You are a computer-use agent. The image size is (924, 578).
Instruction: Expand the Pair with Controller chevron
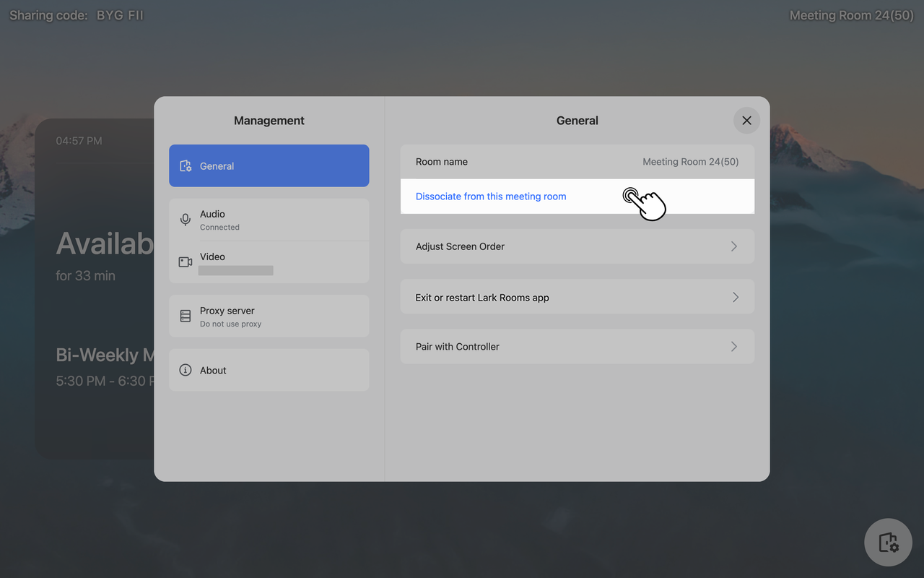click(x=733, y=347)
